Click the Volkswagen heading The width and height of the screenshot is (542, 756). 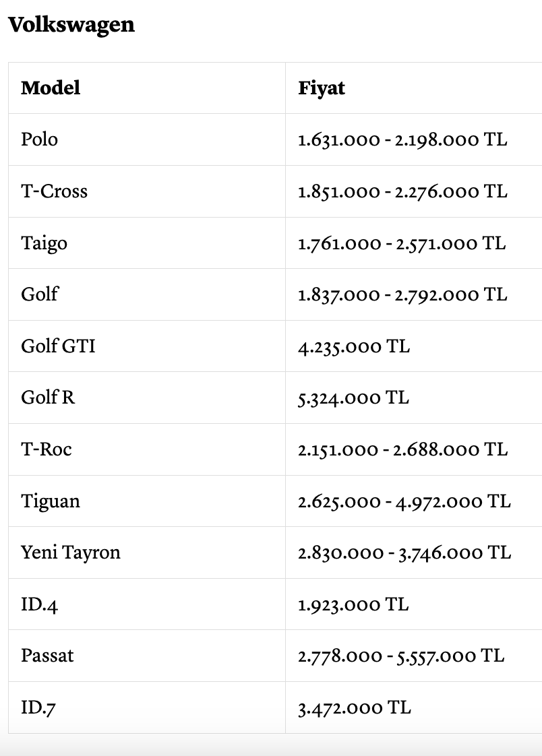pyautogui.click(x=71, y=24)
